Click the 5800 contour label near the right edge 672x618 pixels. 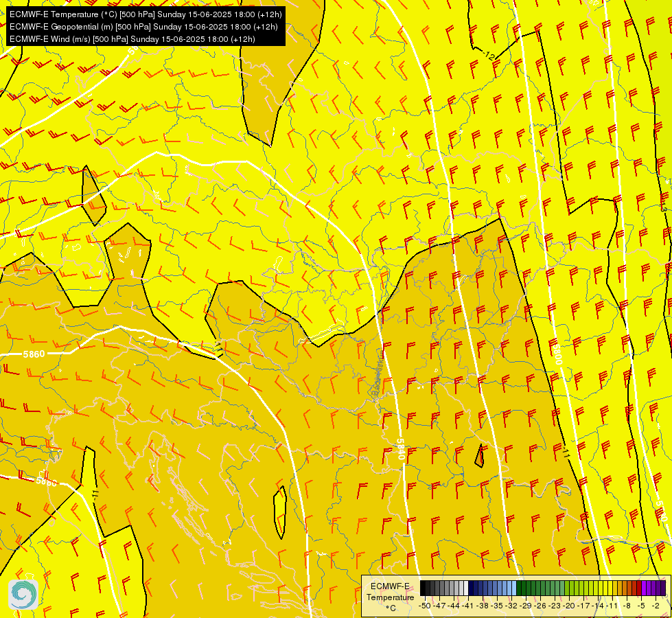[x=557, y=354]
